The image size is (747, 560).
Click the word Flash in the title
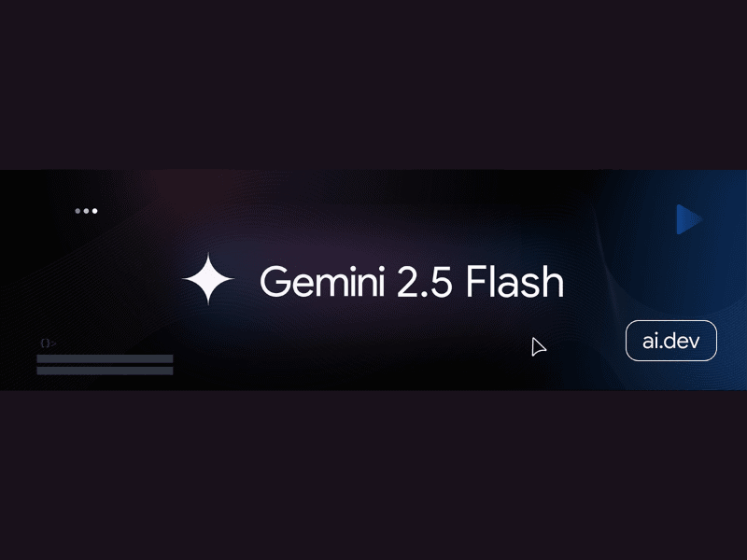pyautogui.click(x=514, y=282)
